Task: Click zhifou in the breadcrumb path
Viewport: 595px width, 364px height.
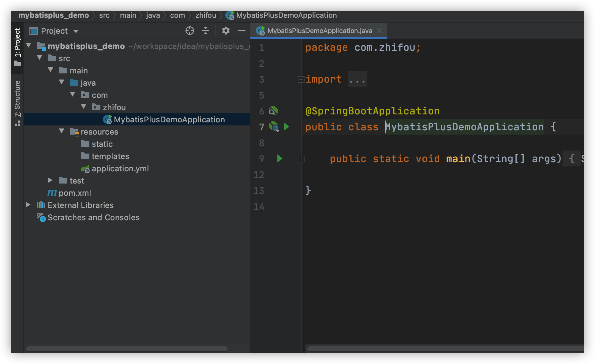Action: (206, 15)
